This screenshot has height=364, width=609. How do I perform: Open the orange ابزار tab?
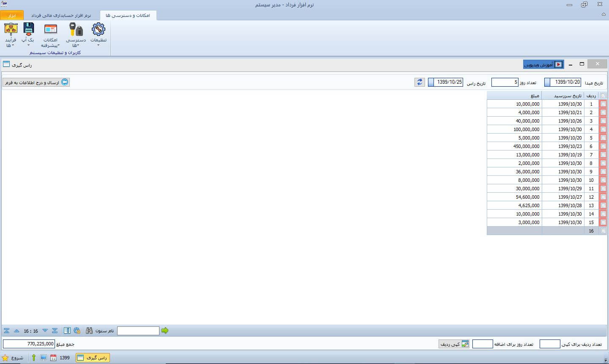tap(12, 16)
